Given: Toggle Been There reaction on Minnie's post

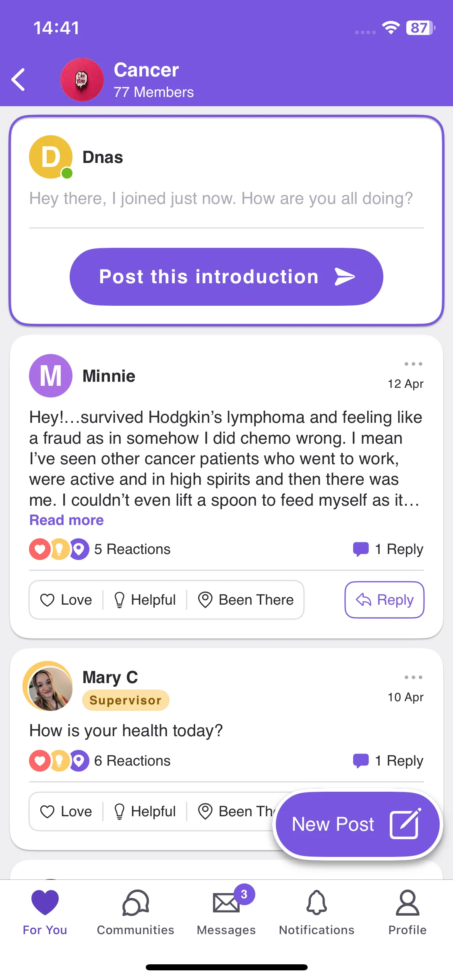Looking at the screenshot, I should 246,600.
